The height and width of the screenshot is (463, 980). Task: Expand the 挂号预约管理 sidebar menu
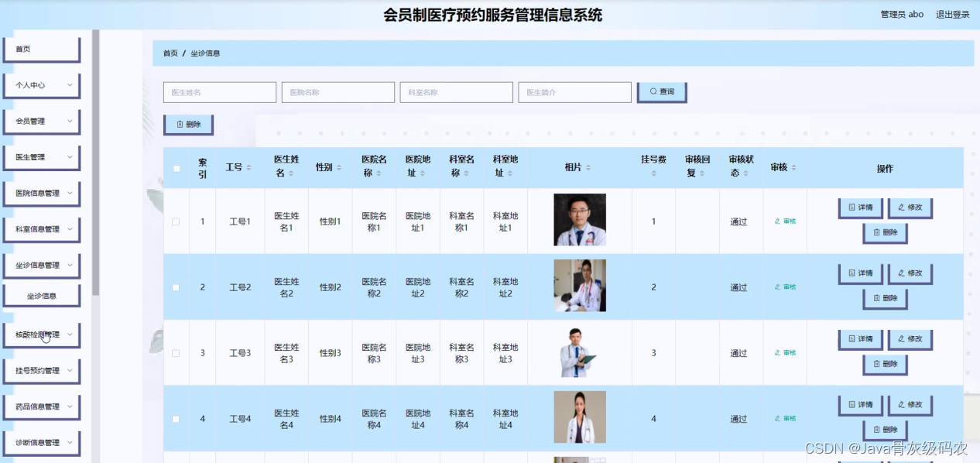[42, 371]
